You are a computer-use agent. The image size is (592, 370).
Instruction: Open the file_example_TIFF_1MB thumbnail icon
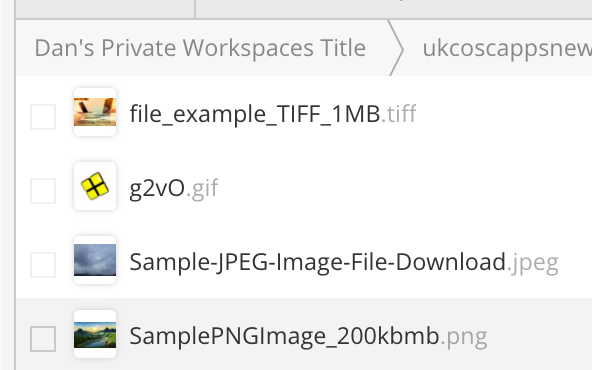[95, 112]
